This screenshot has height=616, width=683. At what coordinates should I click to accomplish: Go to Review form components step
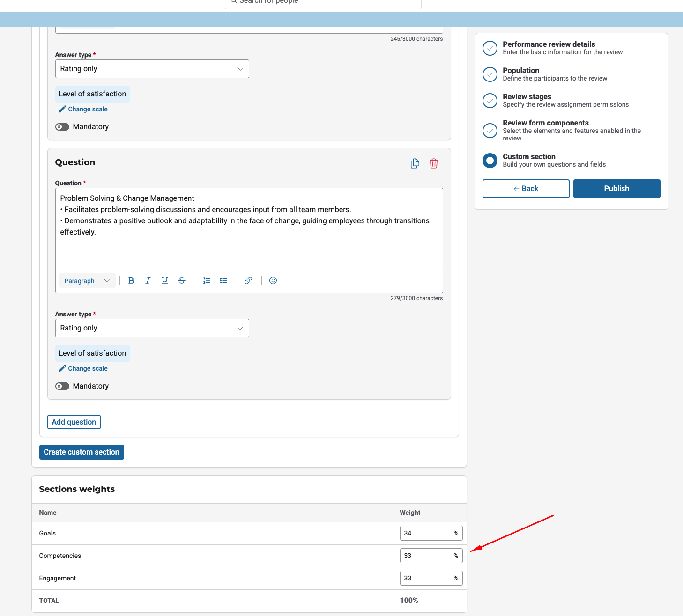point(545,123)
